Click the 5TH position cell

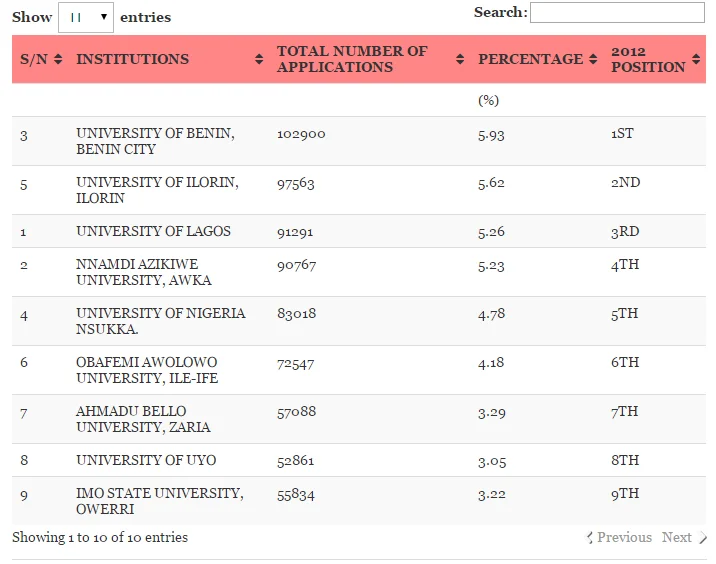[624, 314]
